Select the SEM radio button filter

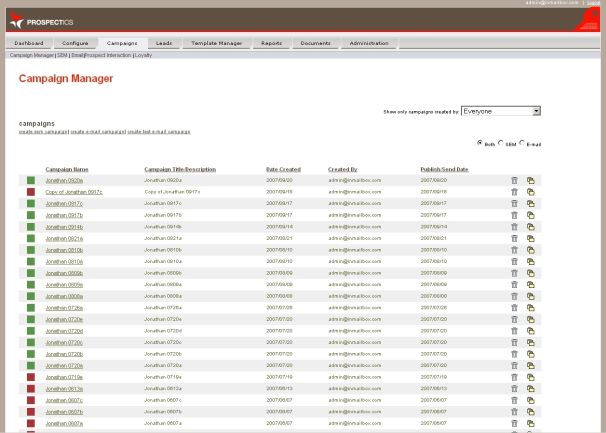[501, 142]
